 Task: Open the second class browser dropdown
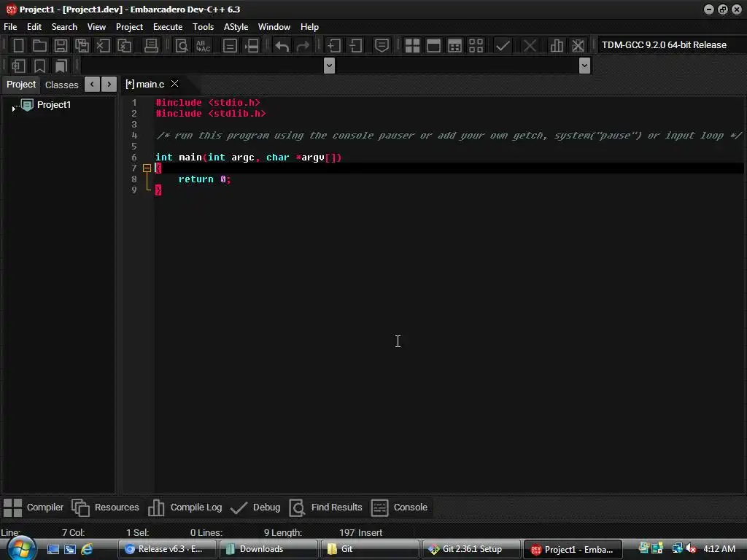(584, 65)
